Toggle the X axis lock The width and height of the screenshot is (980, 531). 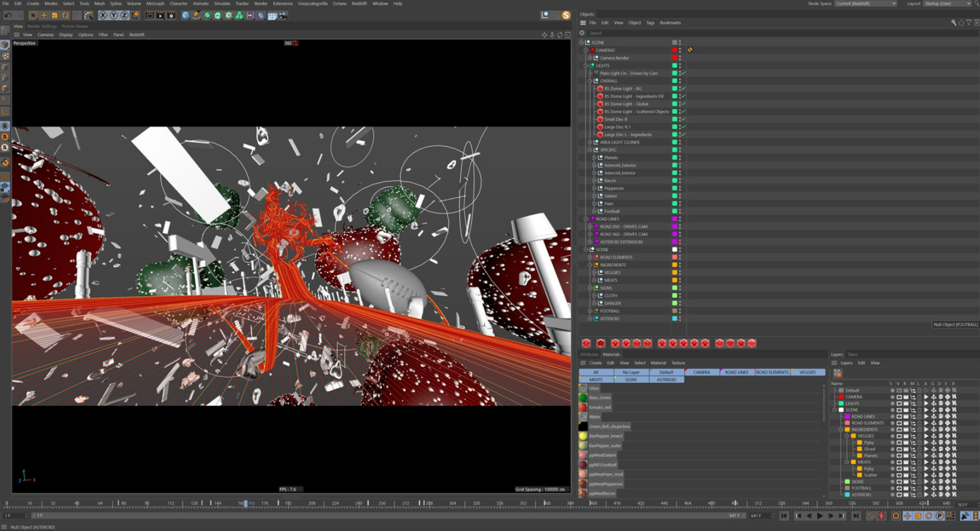[x=103, y=16]
